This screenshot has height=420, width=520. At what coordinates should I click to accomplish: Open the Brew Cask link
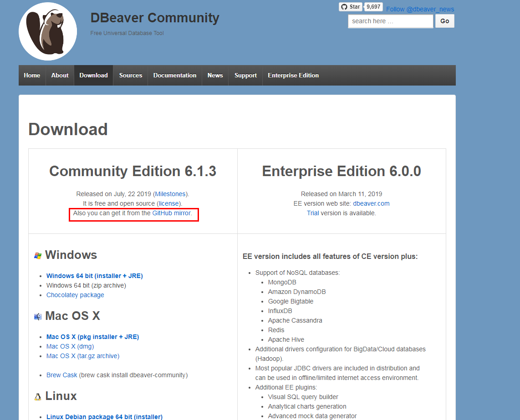[x=61, y=375]
